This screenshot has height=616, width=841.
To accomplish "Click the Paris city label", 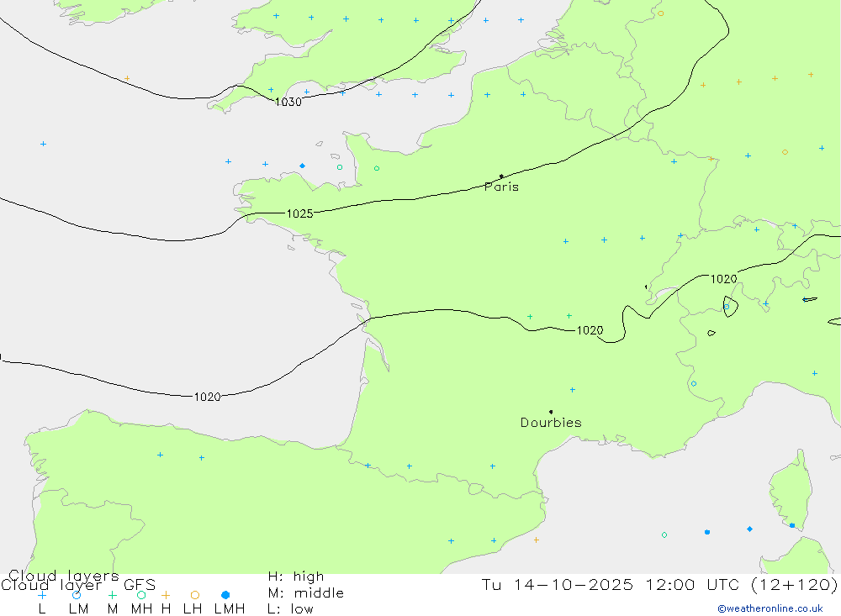I will [x=501, y=187].
